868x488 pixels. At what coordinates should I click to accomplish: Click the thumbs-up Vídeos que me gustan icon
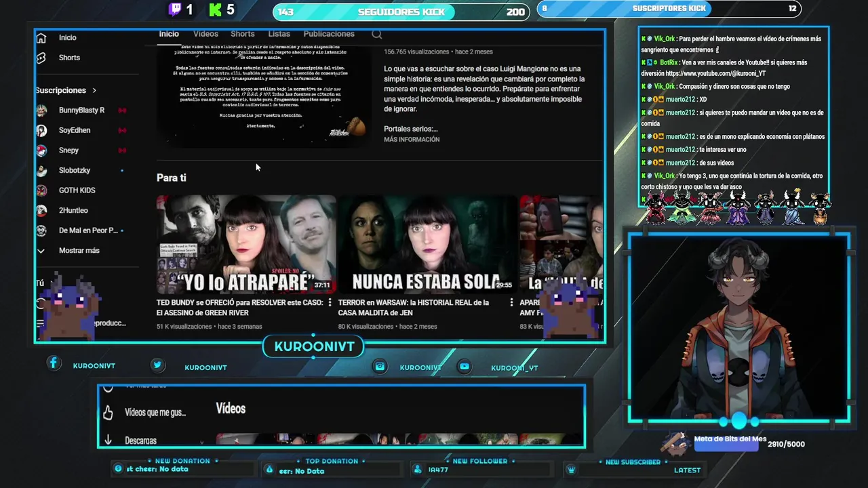tap(108, 412)
